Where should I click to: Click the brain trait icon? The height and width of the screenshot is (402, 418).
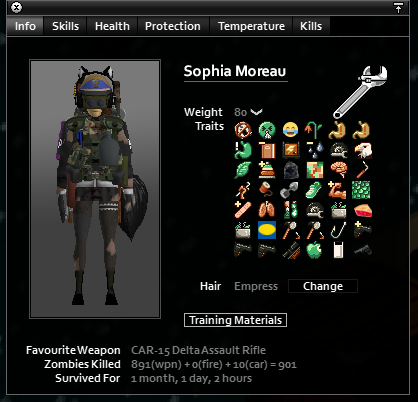tap(339, 170)
